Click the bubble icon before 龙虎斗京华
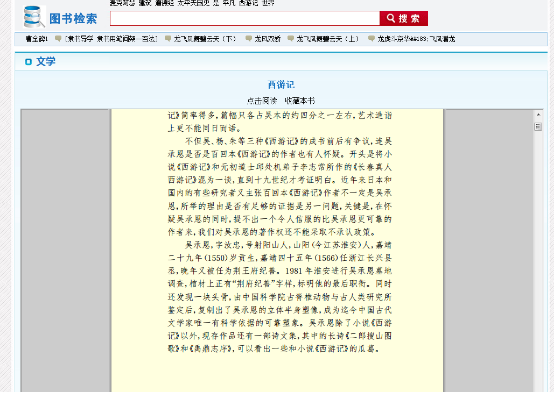 coord(371,39)
